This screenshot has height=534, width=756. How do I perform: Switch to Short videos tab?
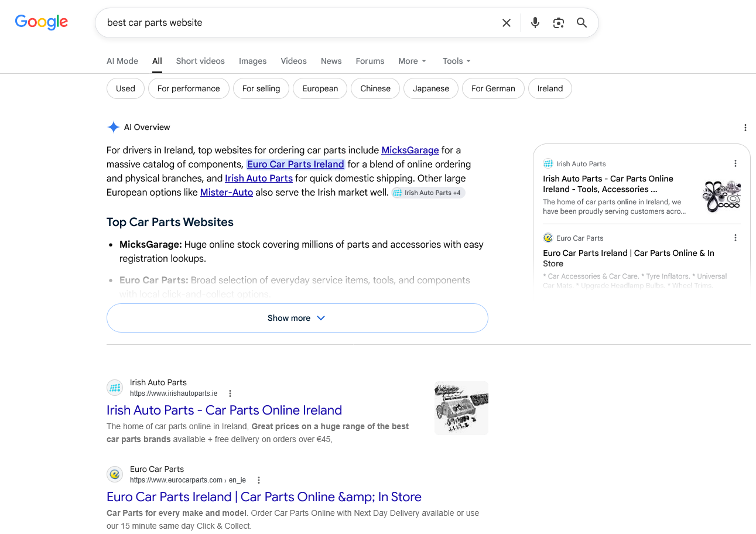(200, 61)
